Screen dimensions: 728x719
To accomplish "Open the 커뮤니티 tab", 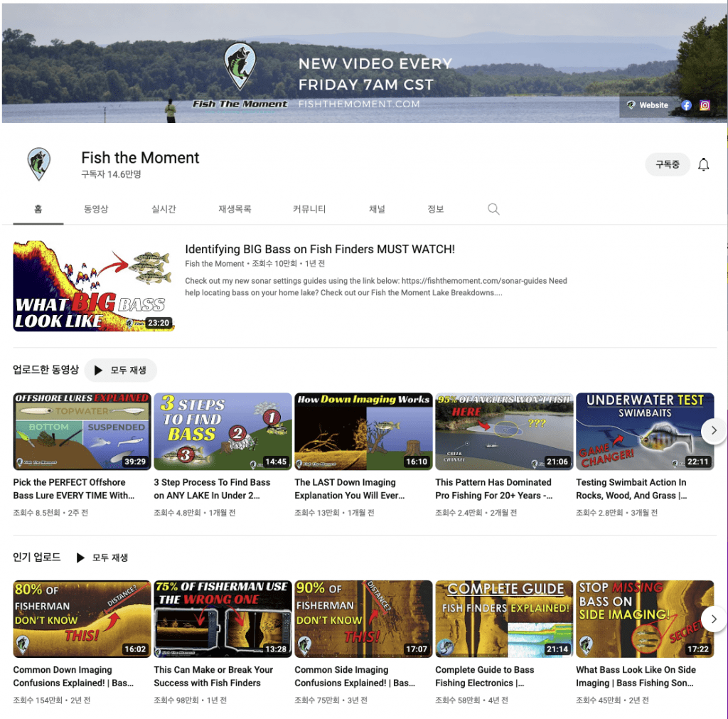I will point(309,209).
